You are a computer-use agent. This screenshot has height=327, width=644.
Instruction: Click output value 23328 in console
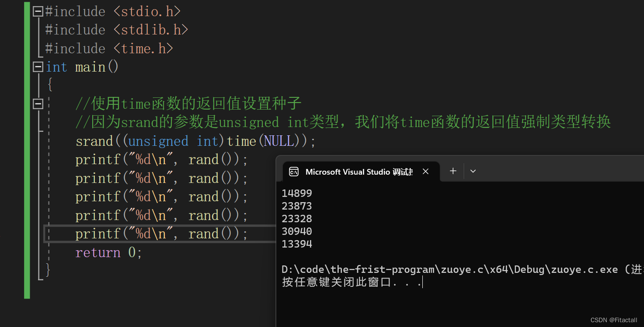pyautogui.click(x=297, y=218)
